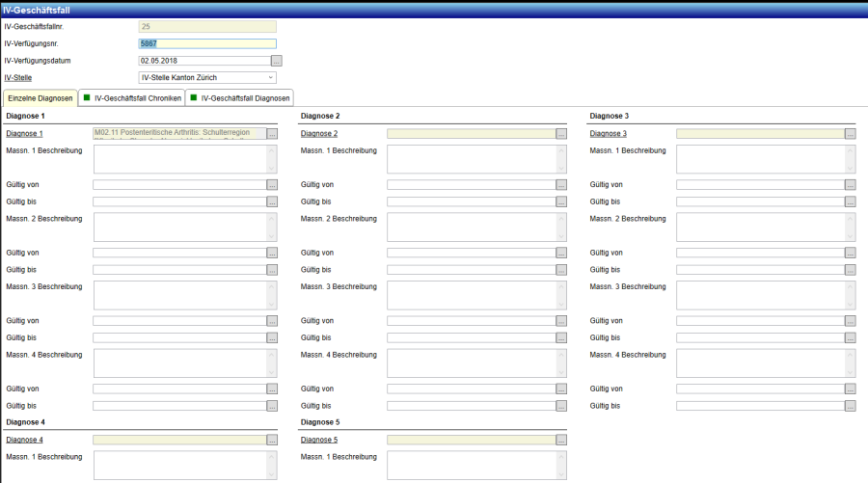Click the empty Diagnose 2 code field
868x483 pixels.
[471, 133]
